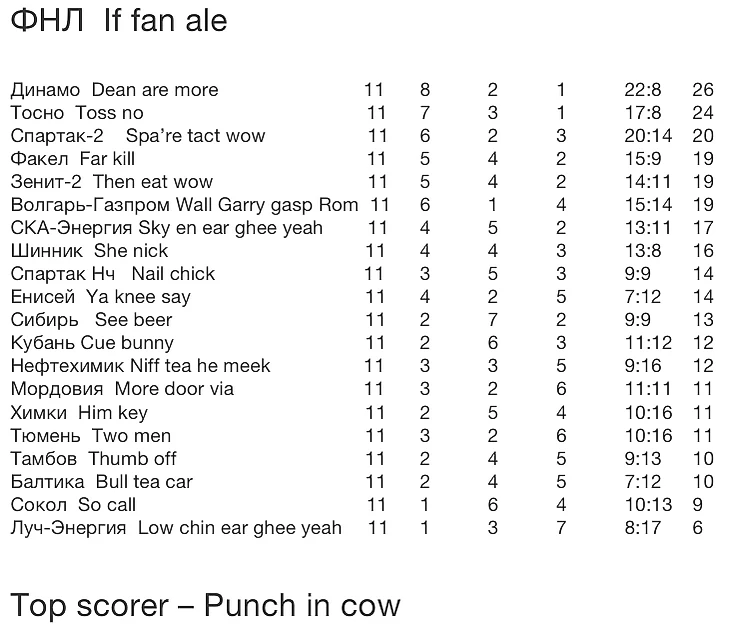Select the "Енисей Ya knee say" row
Viewport: 730px width, 624px height.
pyautogui.click(x=100, y=297)
